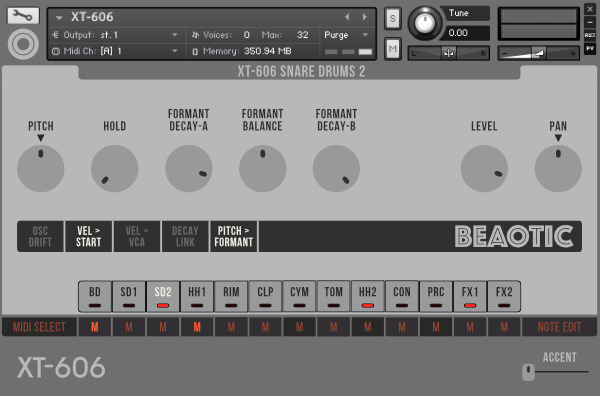
Task: Select the FX1 drum tab
Action: 470,297
